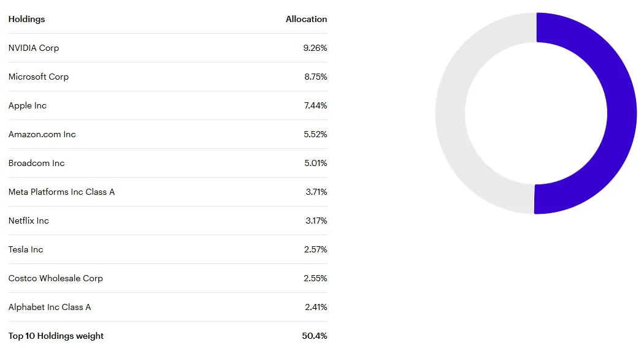644x348 pixels.
Task: Select the Microsoft Corp holding name
Action: tap(39, 77)
